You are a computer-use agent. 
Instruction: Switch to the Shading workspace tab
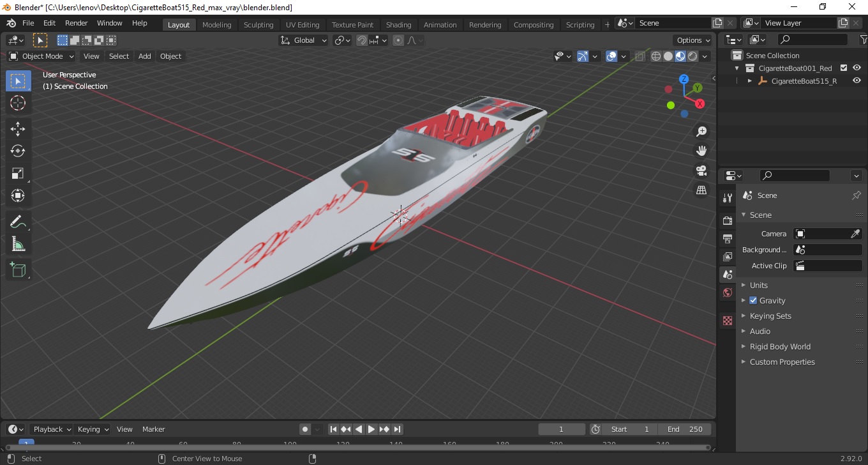point(398,25)
